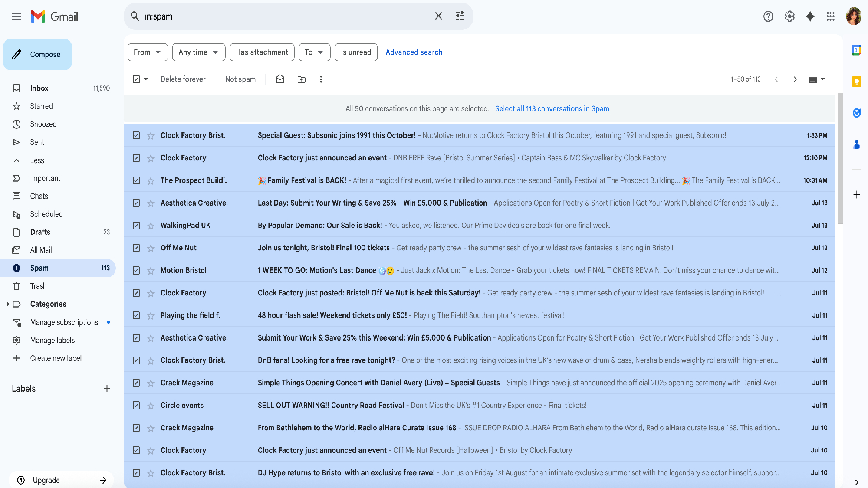Viewport: 868px width, 488px height.
Task: Expand the From filter dropdown
Action: (148, 52)
